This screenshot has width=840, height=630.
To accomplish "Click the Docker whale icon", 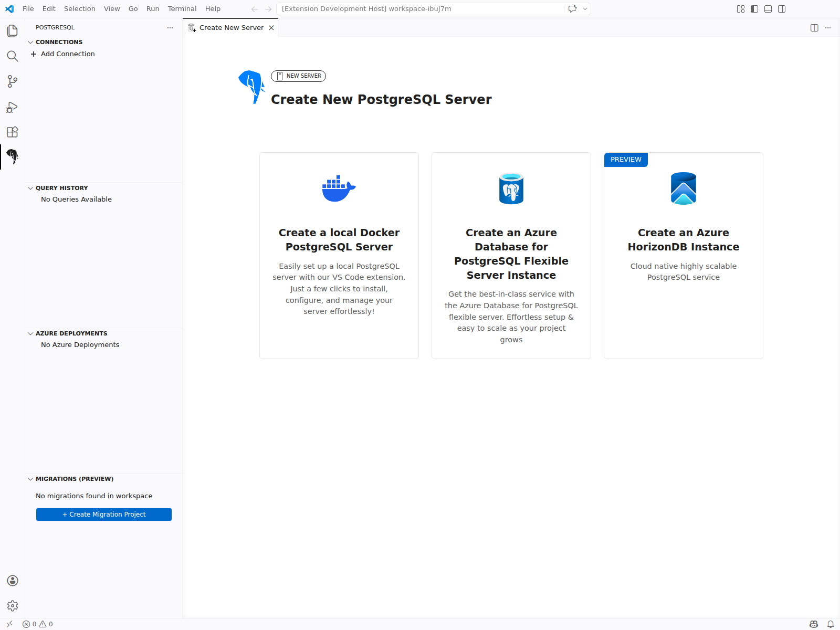I will tap(339, 188).
